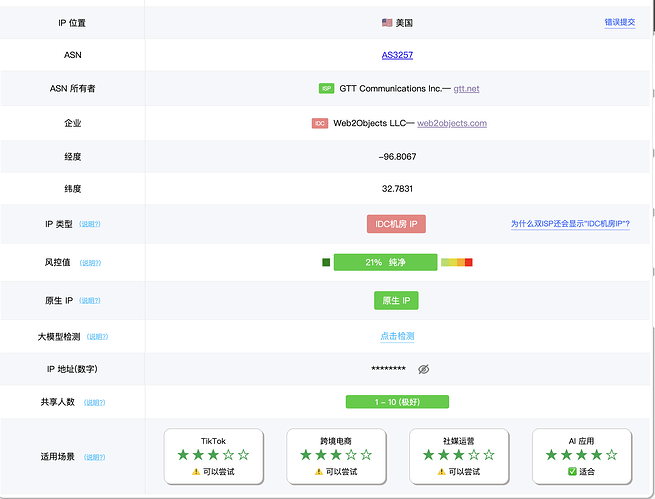Click the warning icon in the 跨境电商 card

point(319,471)
